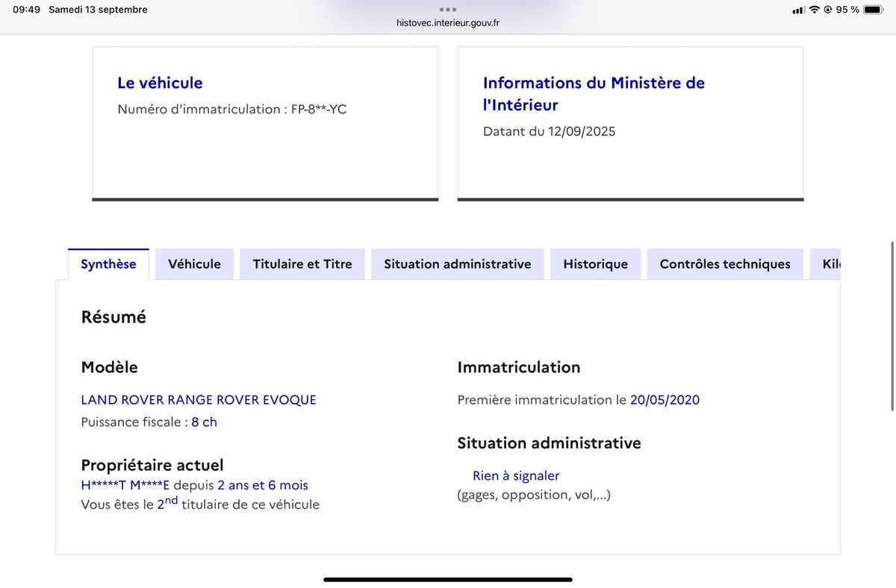Click the 20/05/2020 first registration date
Image resolution: width=896 pixels, height=588 pixels.
[665, 400]
